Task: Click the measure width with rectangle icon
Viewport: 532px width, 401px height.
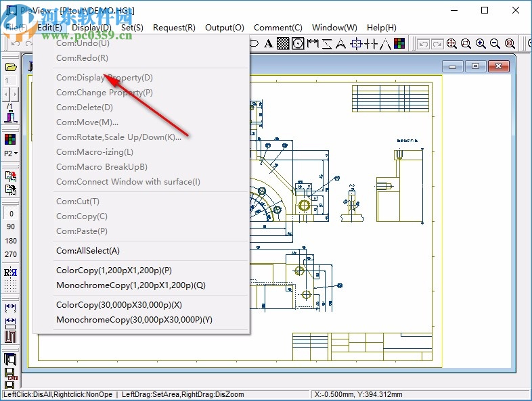Action: [x=11, y=323]
